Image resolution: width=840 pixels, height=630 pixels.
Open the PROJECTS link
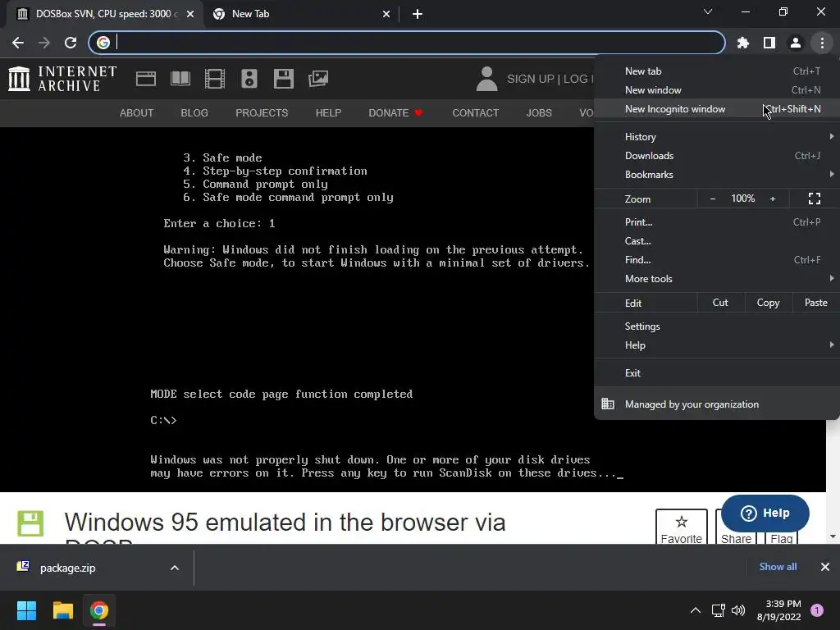pyautogui.click(x=262, y=113)
